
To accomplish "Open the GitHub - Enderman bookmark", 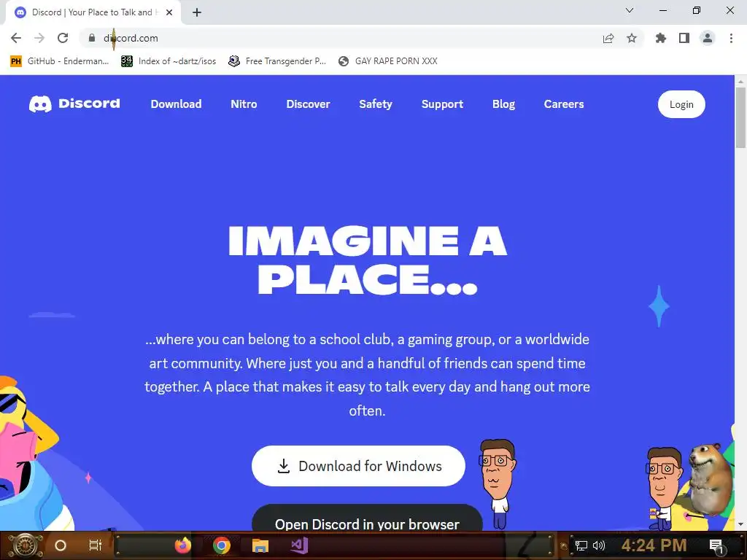I will tap(60, 61).
